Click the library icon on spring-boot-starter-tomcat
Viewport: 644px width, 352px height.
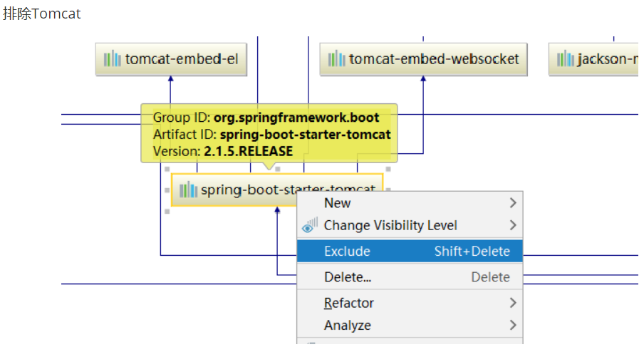188,190
